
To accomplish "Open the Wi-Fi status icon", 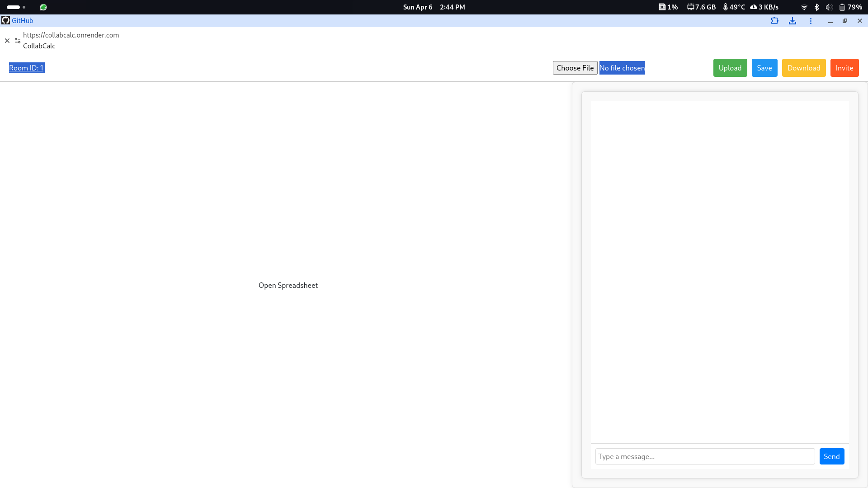I will (x=804, y=7).
